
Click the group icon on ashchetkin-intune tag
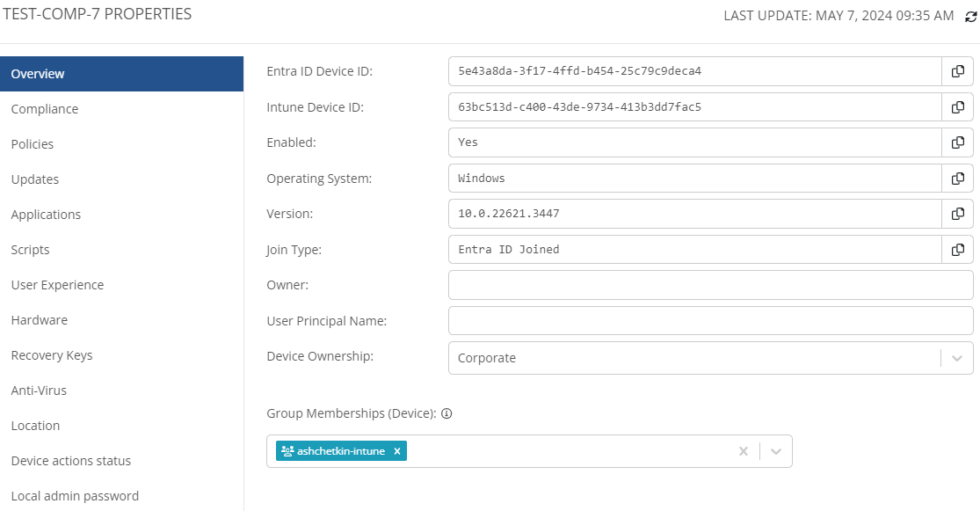[287, 451]
